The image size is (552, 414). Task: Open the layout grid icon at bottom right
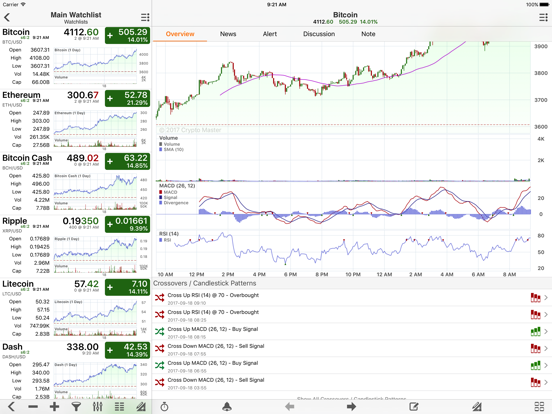539,407
